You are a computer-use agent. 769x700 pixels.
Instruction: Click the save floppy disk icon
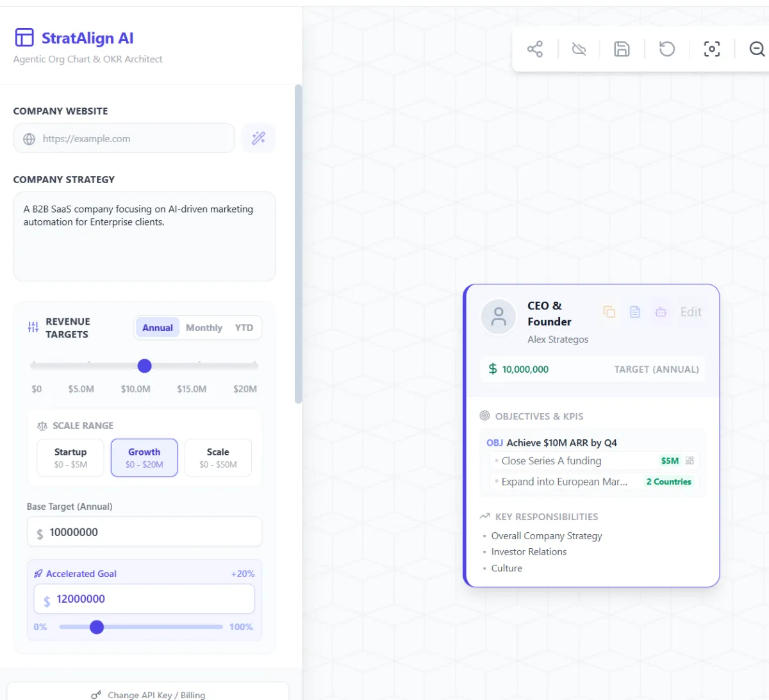tap(622, 49)
